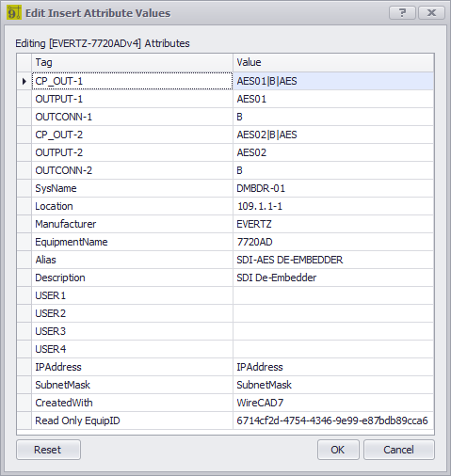The height and width of the screenshot is (476, 451).
Task: Click the Reset button
Action: [x=48, y=450]
